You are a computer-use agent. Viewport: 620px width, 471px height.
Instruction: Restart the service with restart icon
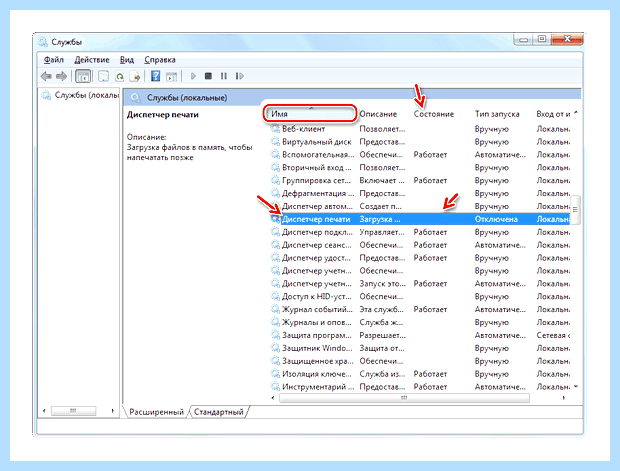point(240,76)
